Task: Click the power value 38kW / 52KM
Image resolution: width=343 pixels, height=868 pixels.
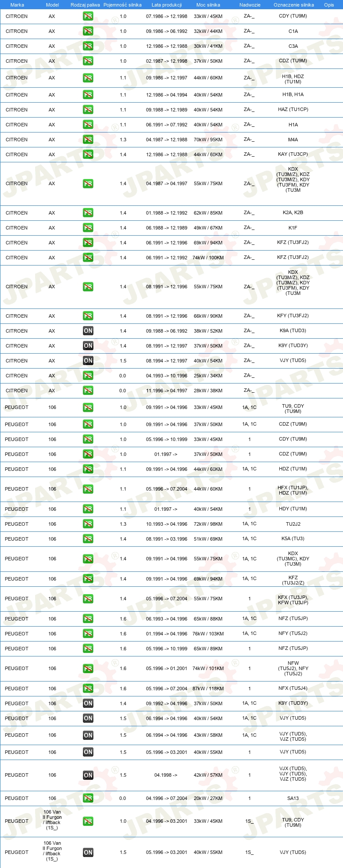Action: tap(208, 331)
